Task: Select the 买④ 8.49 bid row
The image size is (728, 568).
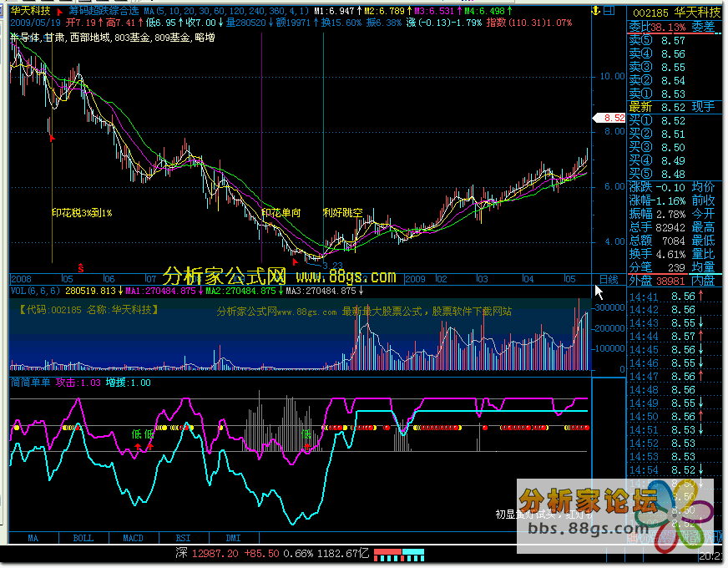Action: [674, 160]
